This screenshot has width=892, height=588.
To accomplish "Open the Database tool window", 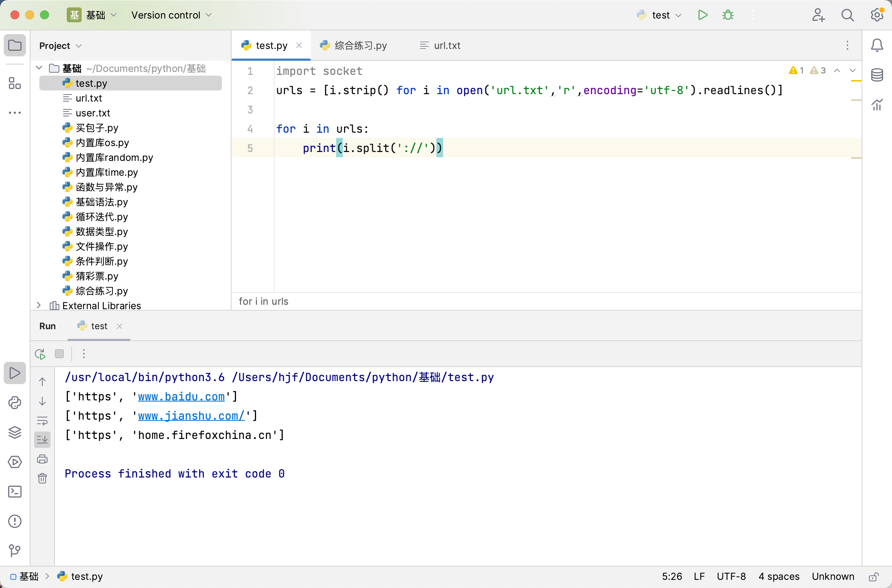I will click(877, 75).
